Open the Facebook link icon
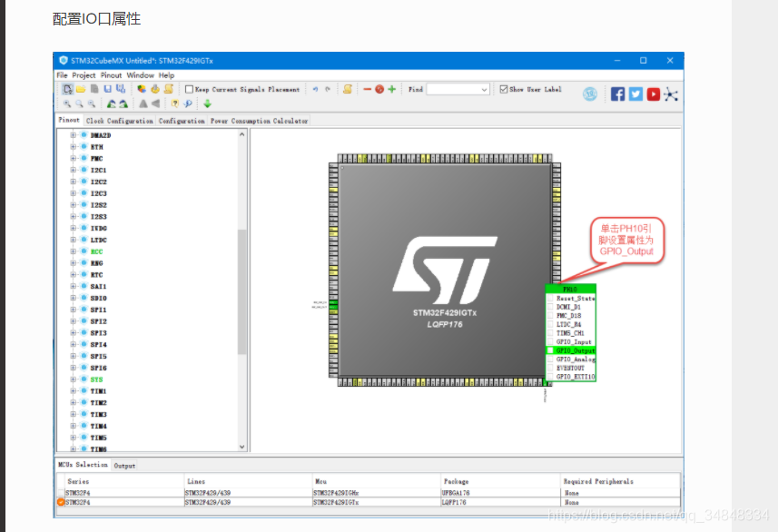 tap(617, 94)
